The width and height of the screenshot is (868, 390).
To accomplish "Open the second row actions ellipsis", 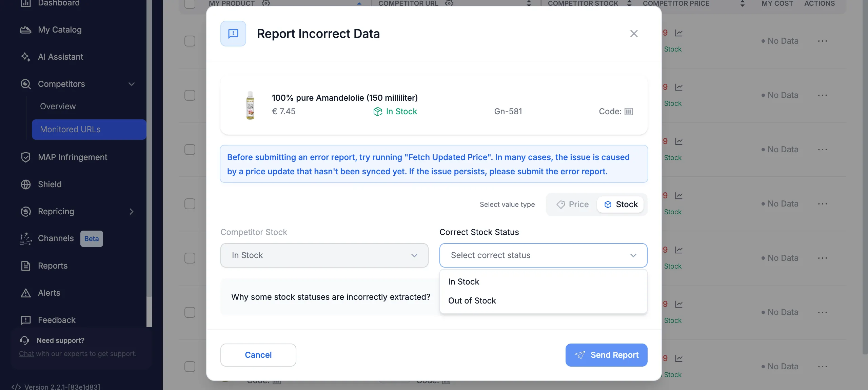I will 823,95.
